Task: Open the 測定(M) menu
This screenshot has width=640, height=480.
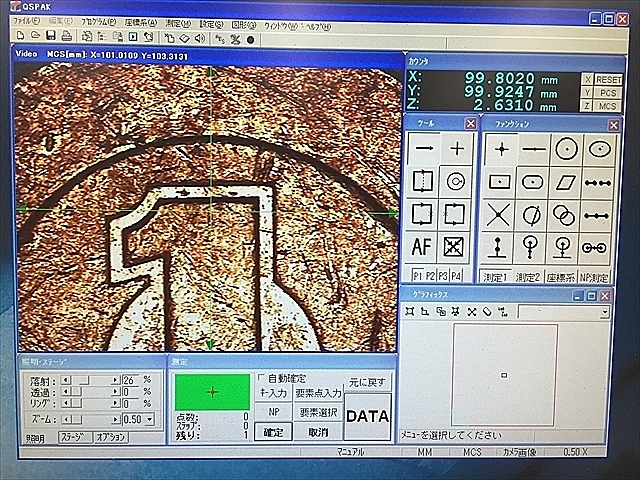Action: pos(178,24)
